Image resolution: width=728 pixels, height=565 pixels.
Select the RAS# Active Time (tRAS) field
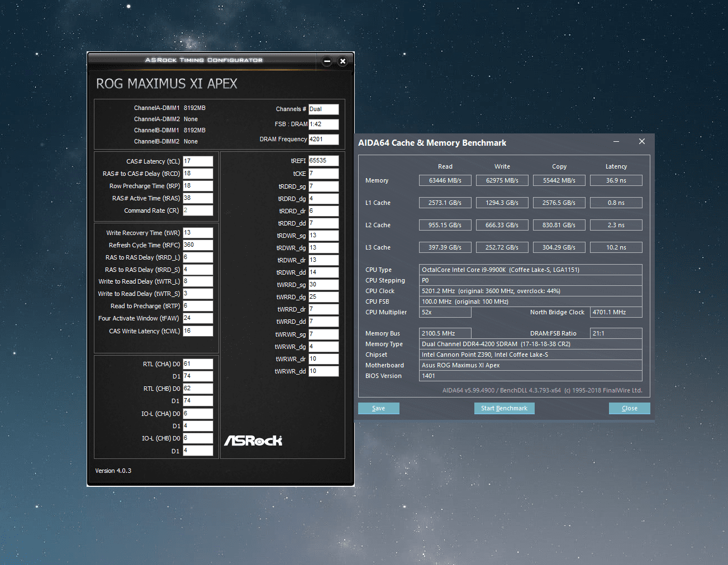(x=198, y=198)
